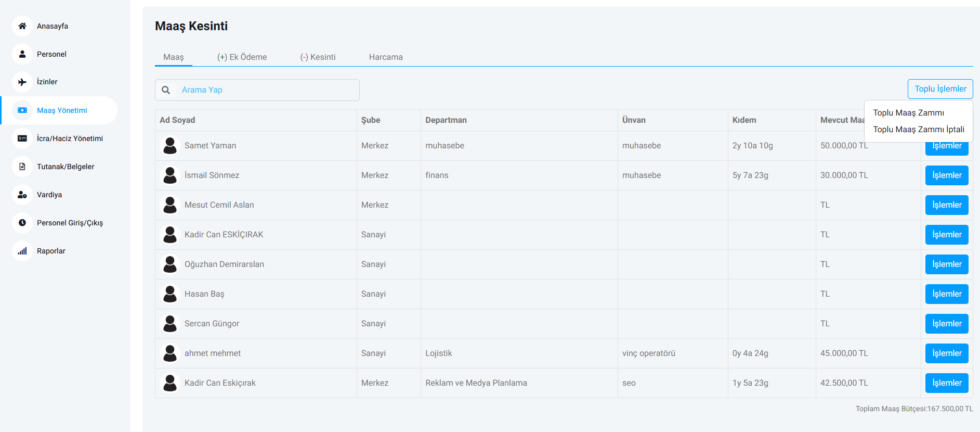980x432 pixels.
Task: Open İşlemler dropdown for İsmail Sönmez
Action: 946,175
